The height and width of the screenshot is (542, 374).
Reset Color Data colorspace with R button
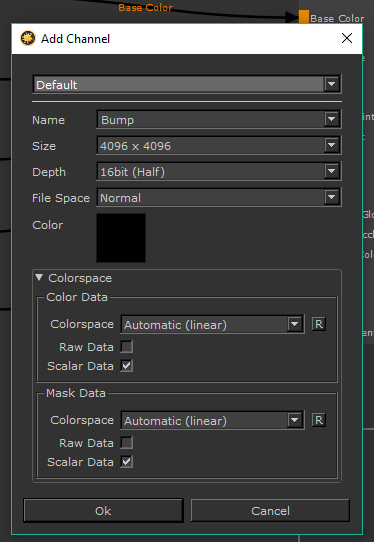coord(319,324)
